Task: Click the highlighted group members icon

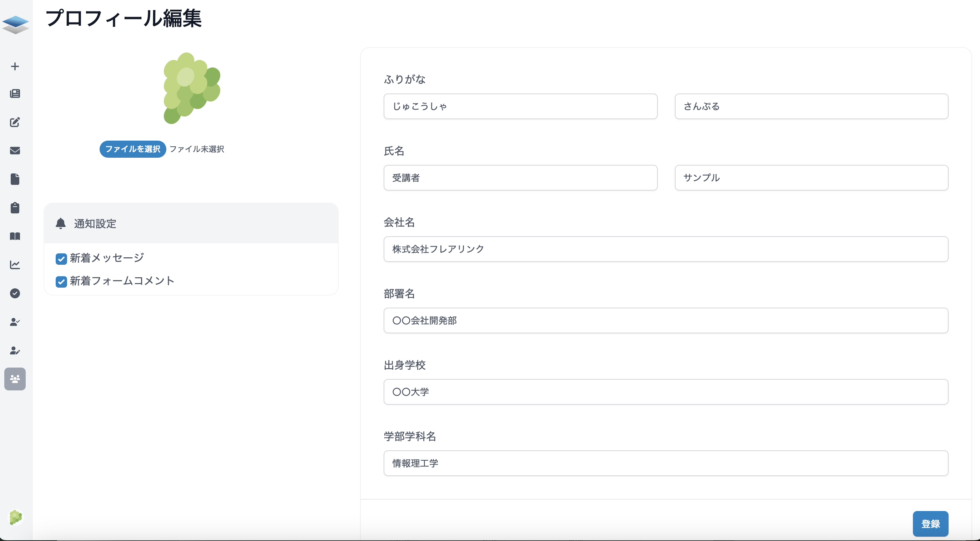Action: (x=15, y=379)
